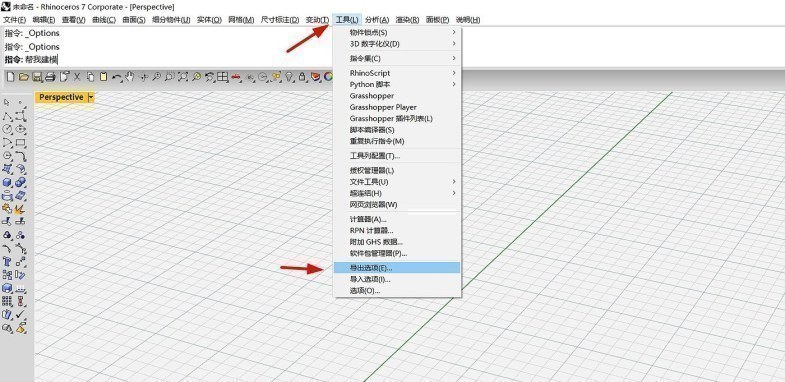
Task: Click the Copy icon in toolbar
Action: point(90,77)
